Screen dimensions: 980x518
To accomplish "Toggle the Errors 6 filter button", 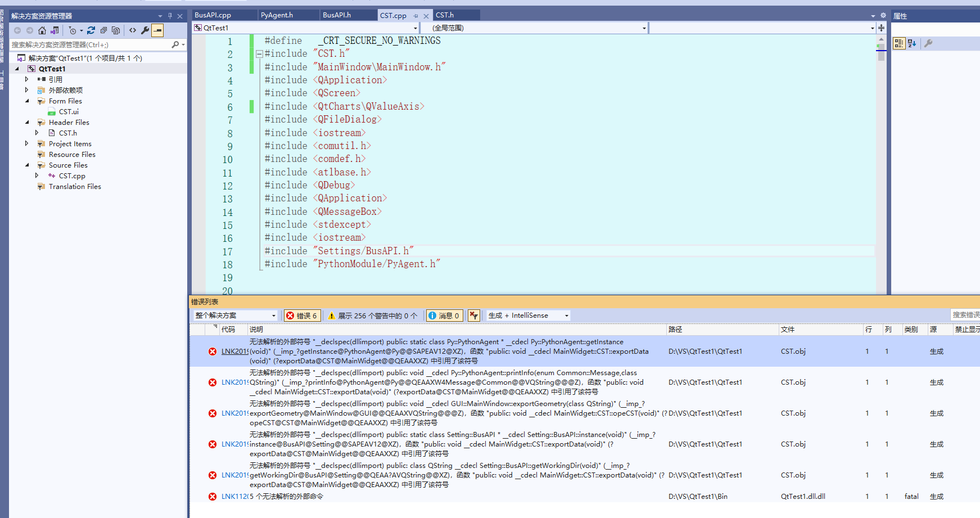I will [x=302, y=316].
